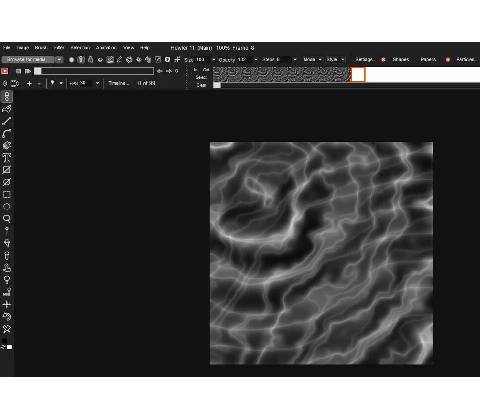Select the ellipse selection tool
The width and height of the screenshot is (480, 420).
click(x=7, y=206)
